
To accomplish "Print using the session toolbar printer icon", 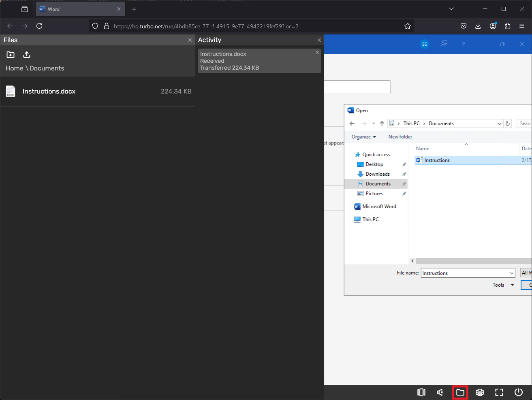I will pyautogui.click(x=480, y=392).
